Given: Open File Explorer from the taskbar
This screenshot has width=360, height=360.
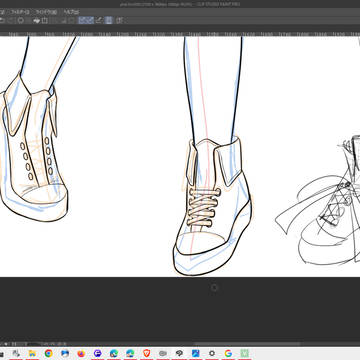Looking at the screenshot, I should pyautogui.click(x=32, y=353).
